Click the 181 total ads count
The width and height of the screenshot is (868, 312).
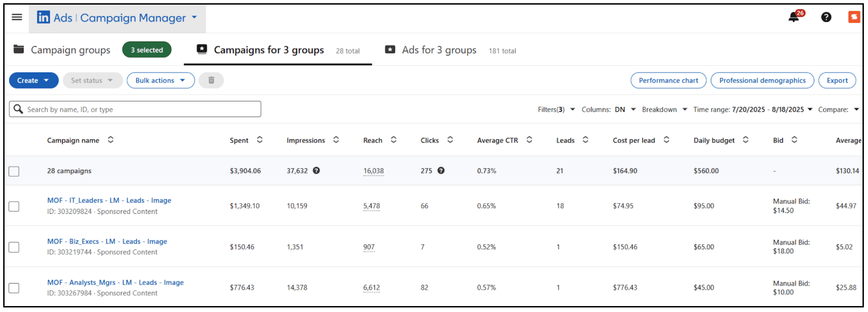point(502,51)
